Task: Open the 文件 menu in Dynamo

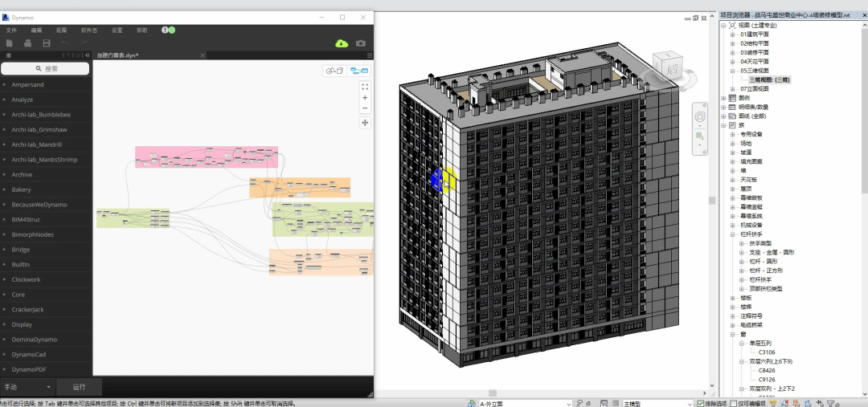Action: [11, 30]
